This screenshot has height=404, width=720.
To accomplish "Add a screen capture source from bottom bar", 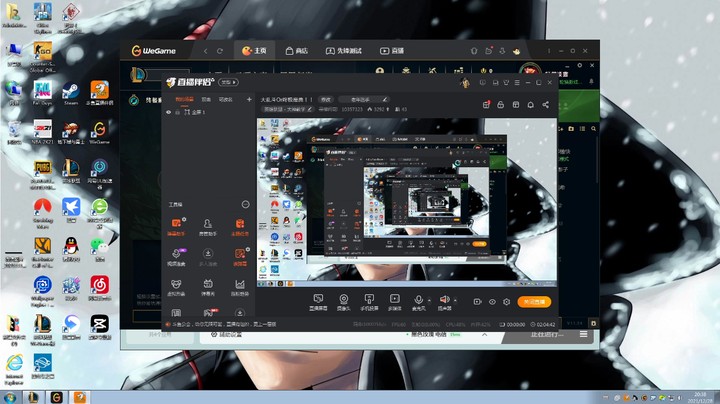I will (318, 303).
